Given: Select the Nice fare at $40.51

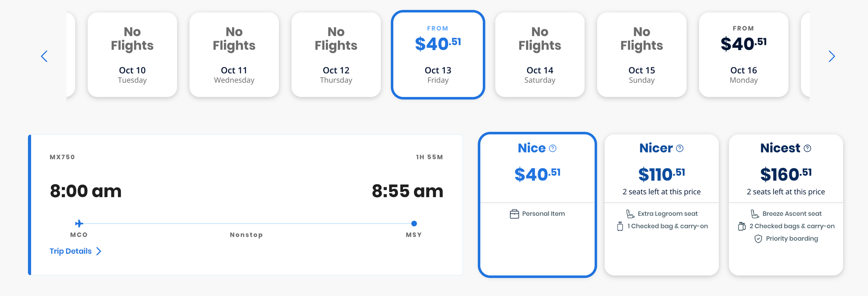Looking at the screenshot, I should click(x=537, y=205).
